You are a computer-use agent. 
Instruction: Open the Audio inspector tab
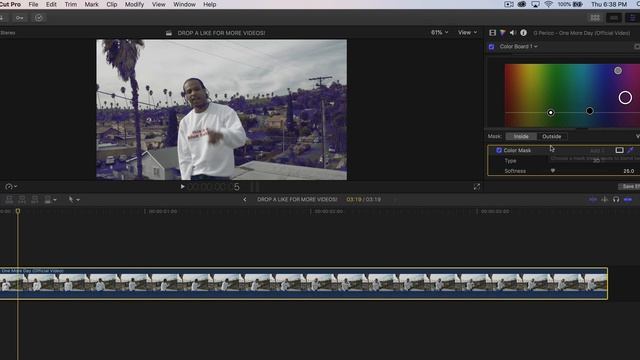pos(513,33)
